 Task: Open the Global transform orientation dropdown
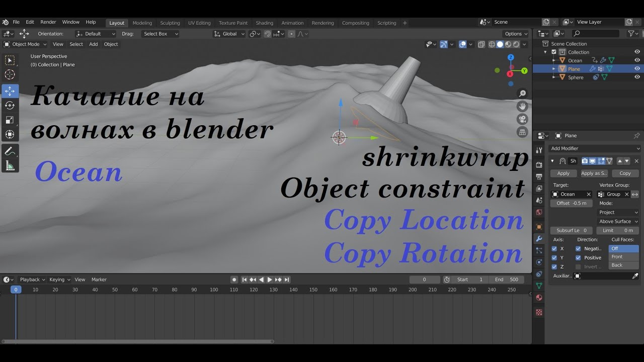229,34
